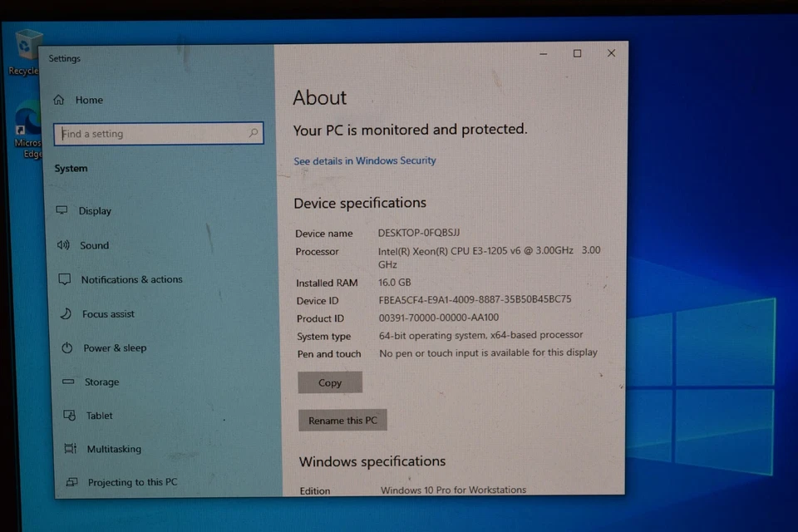
Task: Go to Projecting to this PC
Action: [x=132, y=482]
